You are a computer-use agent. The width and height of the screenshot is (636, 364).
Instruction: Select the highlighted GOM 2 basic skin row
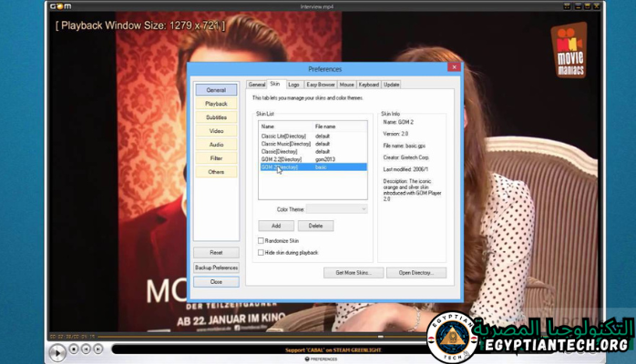(x=313, y=167)
